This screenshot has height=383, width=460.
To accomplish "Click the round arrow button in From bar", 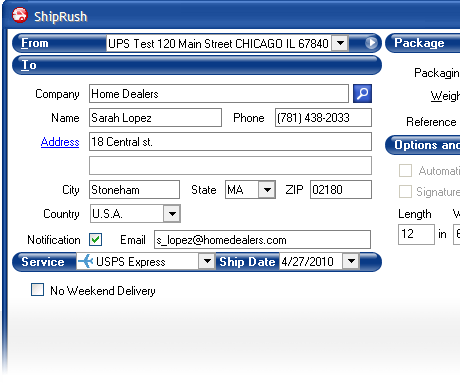I will click(371, 43).
